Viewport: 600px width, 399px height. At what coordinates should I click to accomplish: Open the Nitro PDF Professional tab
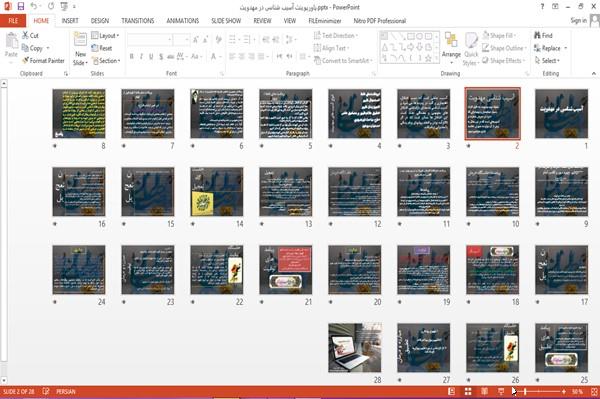[x=380, y=21]
